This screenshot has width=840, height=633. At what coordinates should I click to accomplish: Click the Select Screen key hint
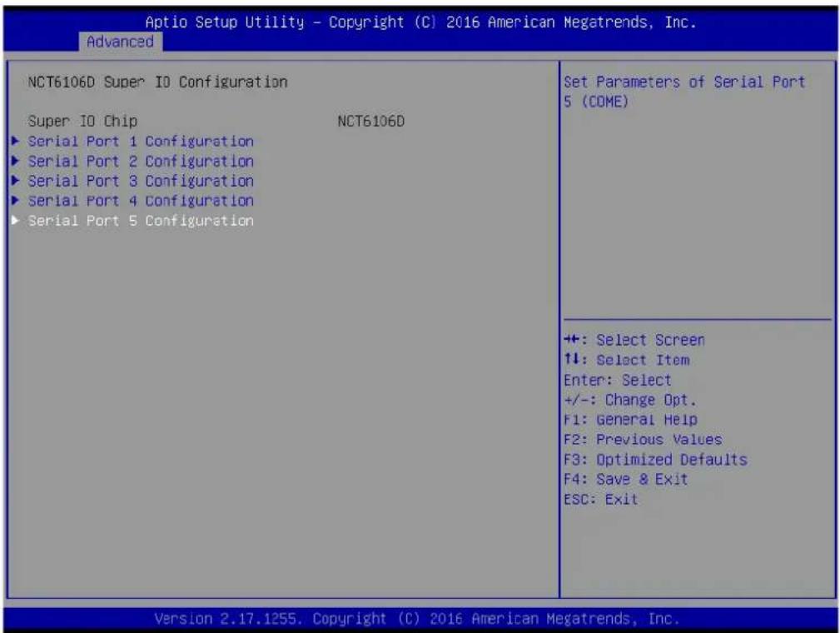coord(634,341)
